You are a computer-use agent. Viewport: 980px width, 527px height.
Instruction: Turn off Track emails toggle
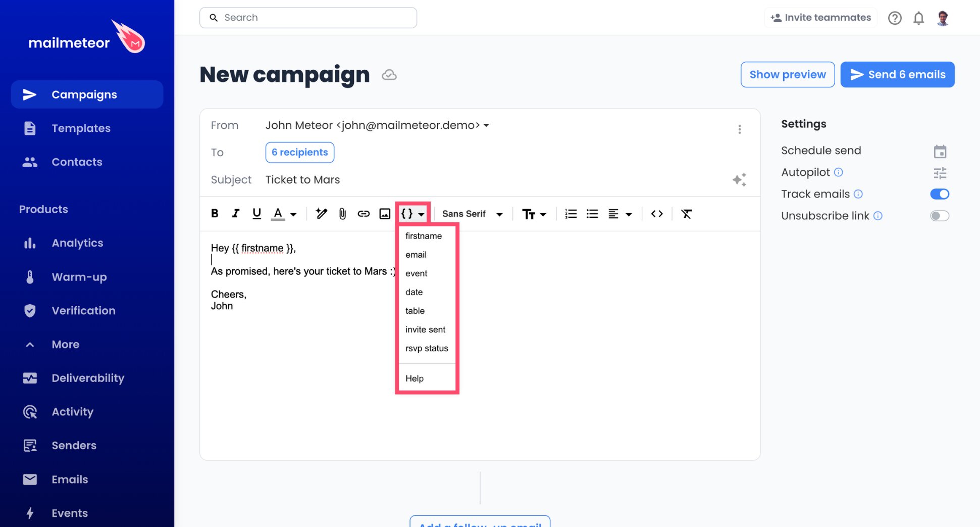tap(940, 194)
